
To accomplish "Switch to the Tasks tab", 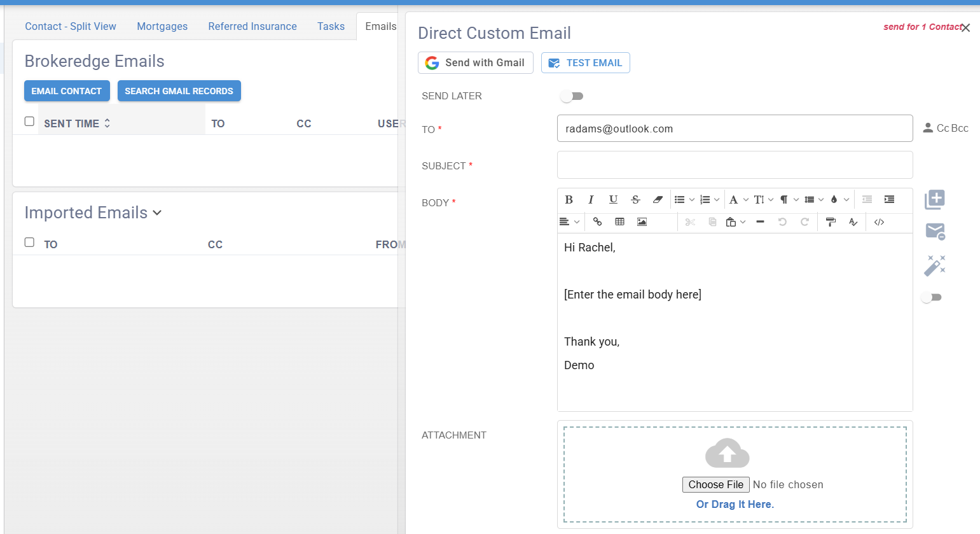I will (331, 26).
